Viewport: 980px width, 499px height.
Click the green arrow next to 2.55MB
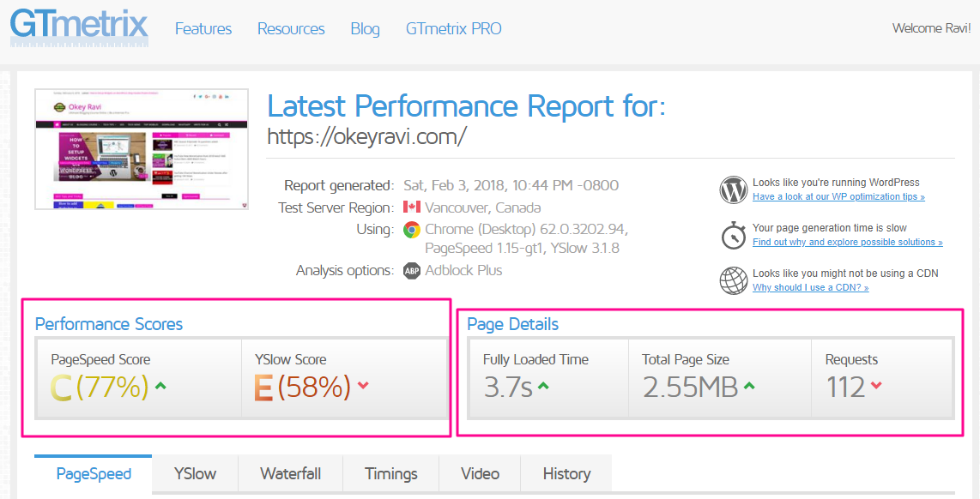(x=749, y=386)
